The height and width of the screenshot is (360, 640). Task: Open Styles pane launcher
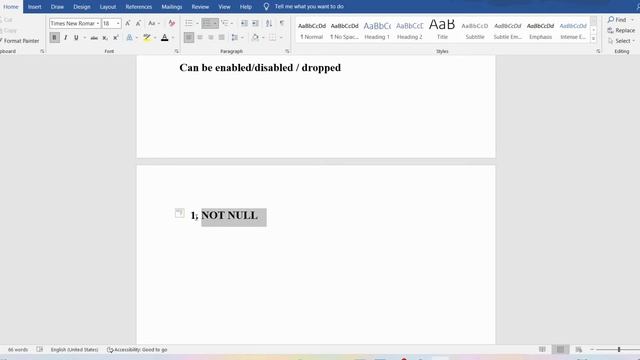tap(598, 51)
